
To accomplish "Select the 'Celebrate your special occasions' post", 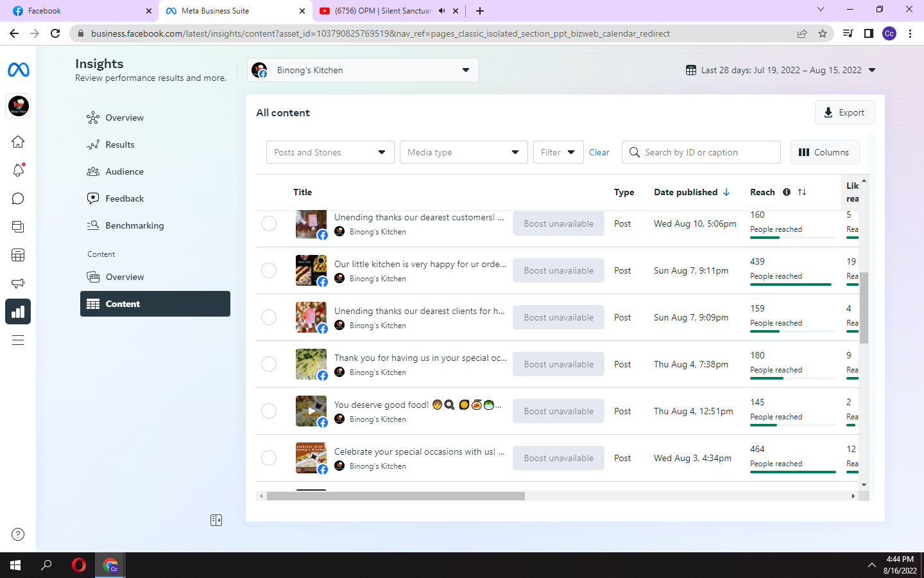I will 269,458.
